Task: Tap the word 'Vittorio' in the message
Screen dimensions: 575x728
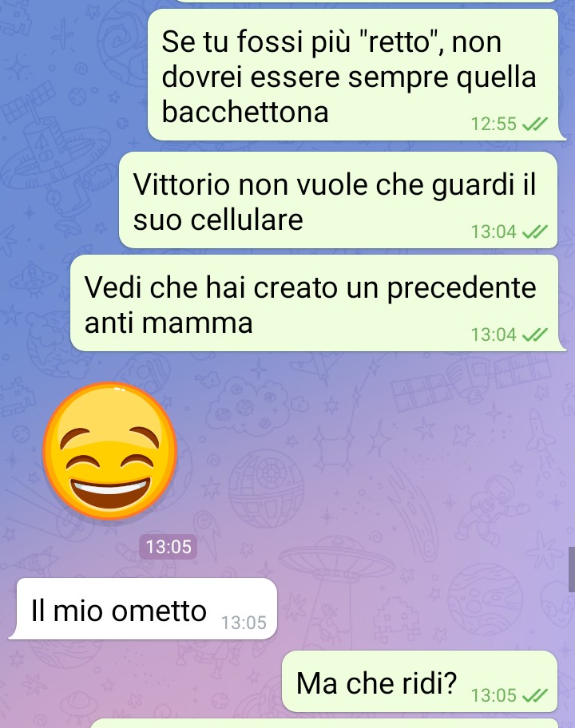Action: coord(181,184)
